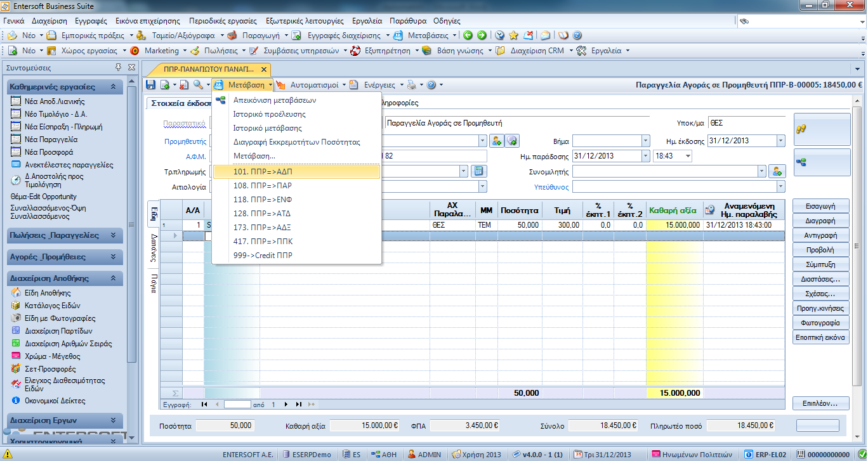Click the Διαγραφή button
The image size is (868, 461).
820,221
